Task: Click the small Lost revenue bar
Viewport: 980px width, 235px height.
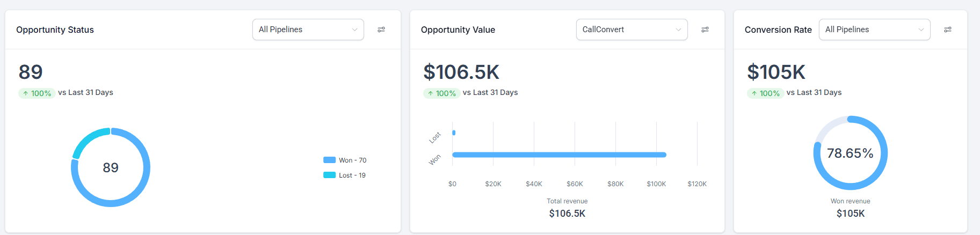Action: coord(454,133)
